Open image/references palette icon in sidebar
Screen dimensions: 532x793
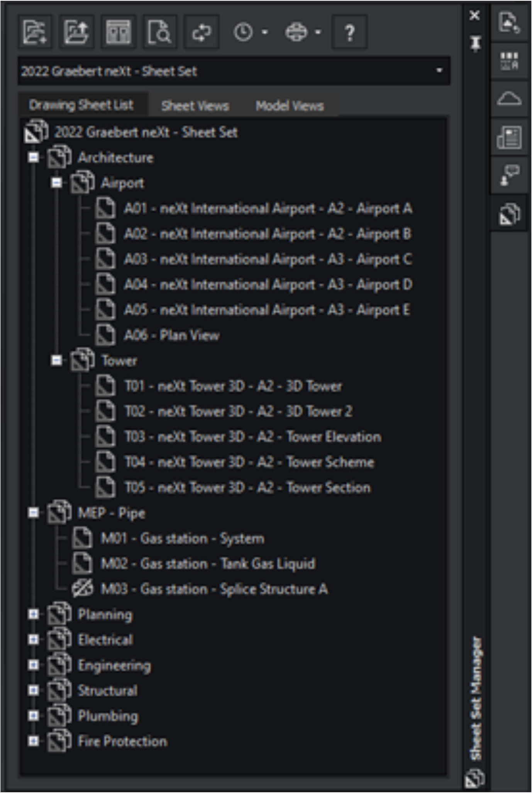click(510, 23)
